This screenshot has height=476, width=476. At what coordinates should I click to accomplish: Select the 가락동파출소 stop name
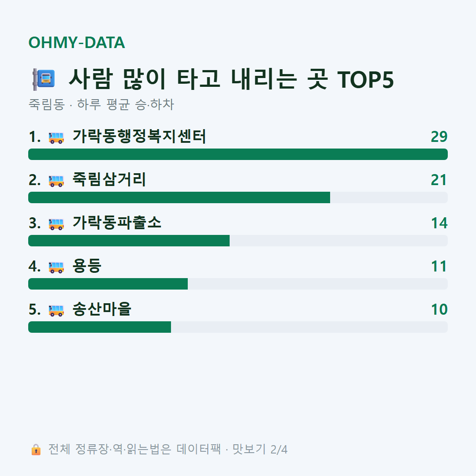(x=117, y=223)
